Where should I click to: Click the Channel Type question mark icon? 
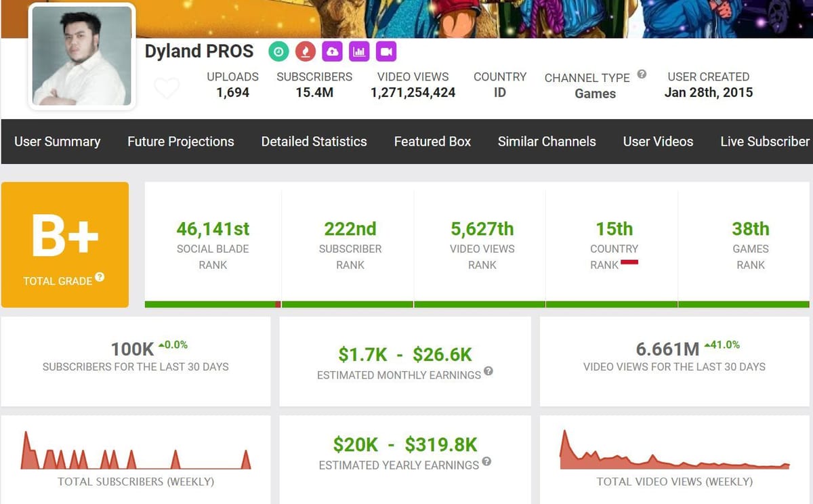(640, 74)
